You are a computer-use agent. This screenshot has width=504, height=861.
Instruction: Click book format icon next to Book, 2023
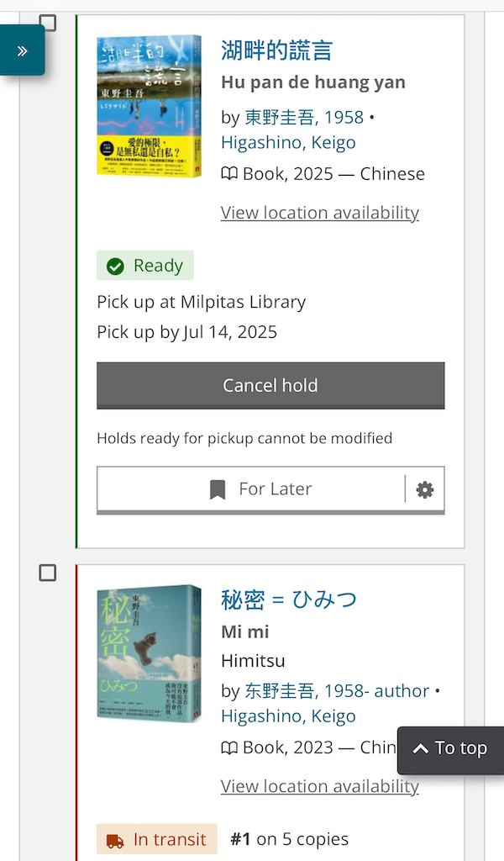229,747
